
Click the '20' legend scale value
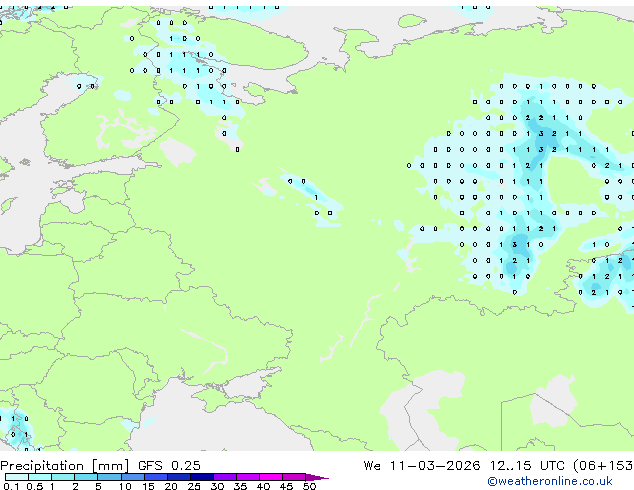coord(171,486)
